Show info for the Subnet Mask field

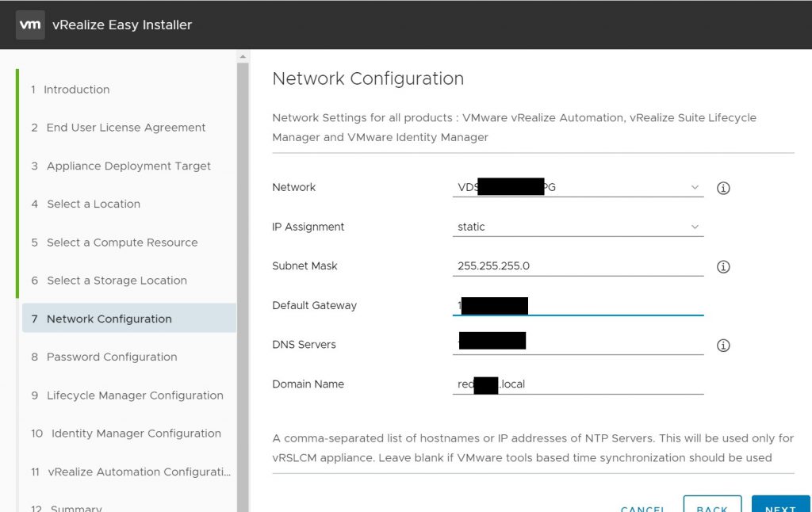[723, 266]
